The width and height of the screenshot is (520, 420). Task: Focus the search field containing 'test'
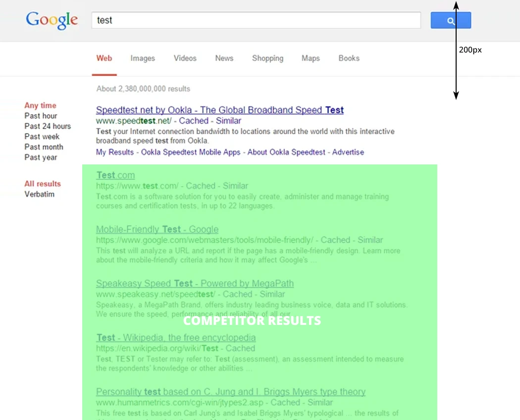point(256,20)
